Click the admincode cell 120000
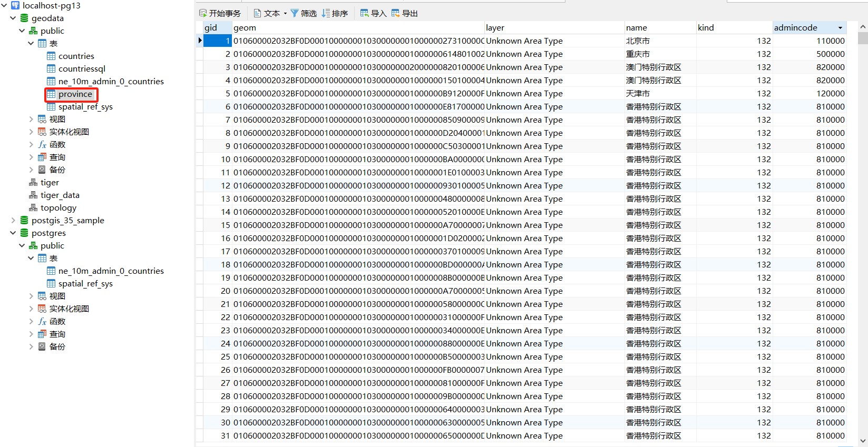The image size is (868, 447). 809,93
